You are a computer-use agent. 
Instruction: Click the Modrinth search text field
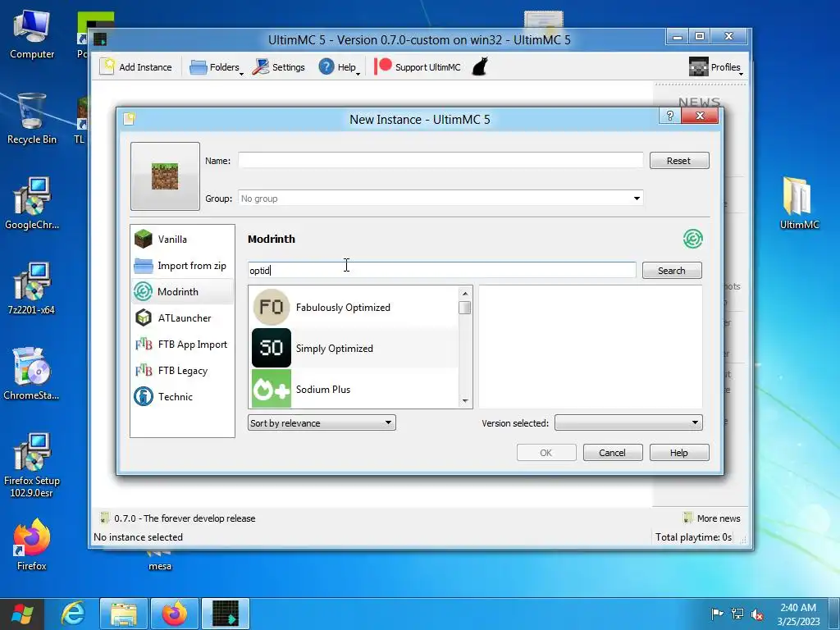[x=441, y=270]
